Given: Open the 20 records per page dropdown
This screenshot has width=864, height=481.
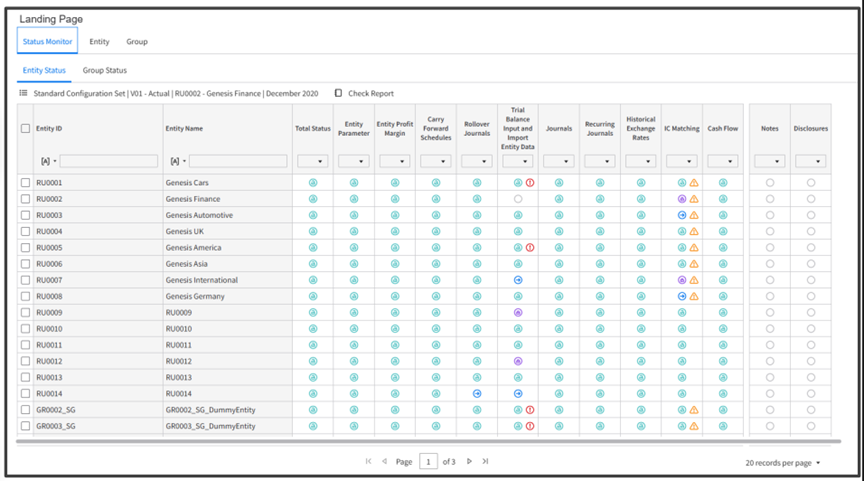Looking at the screenshot, I should (x=782, y=463).
